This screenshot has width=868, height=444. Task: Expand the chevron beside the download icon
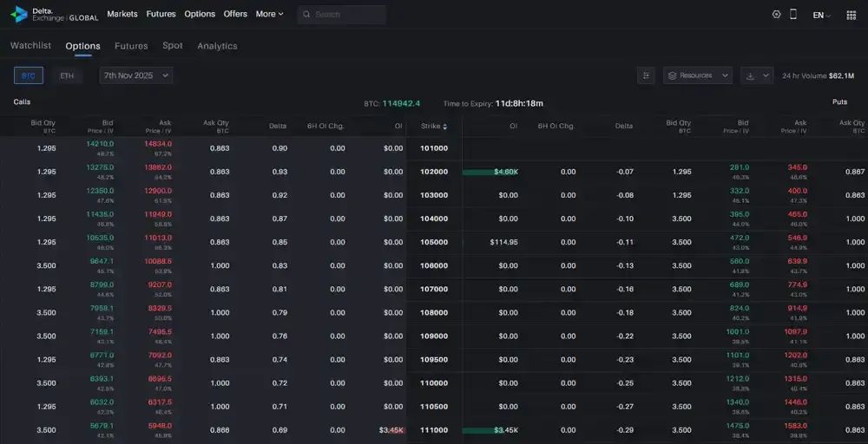pos(766,75)
